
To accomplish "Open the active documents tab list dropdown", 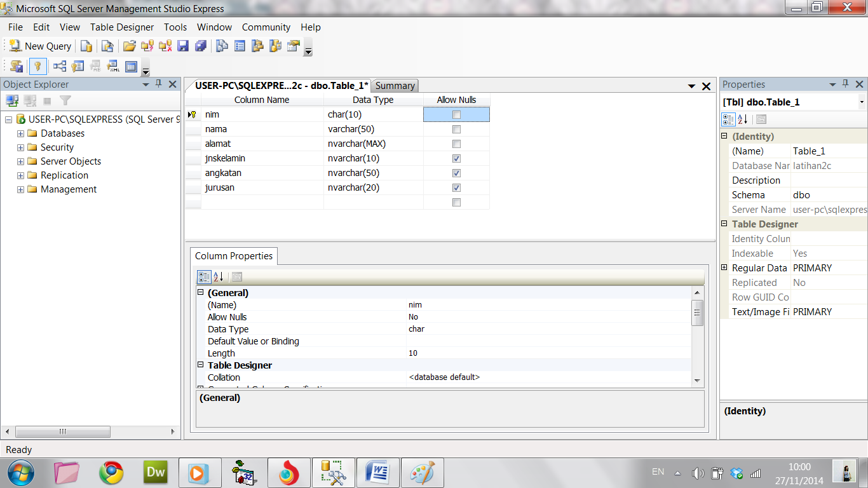I will (692, 86).
